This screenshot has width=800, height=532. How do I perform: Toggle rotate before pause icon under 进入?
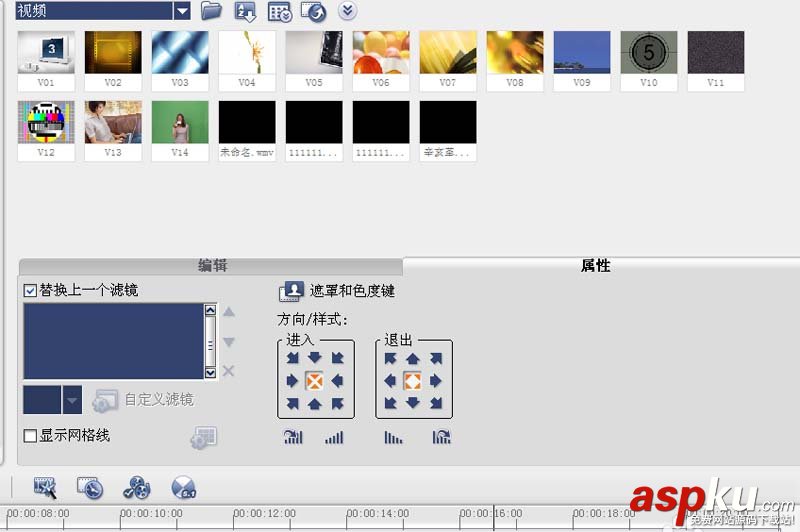(293, 437)
